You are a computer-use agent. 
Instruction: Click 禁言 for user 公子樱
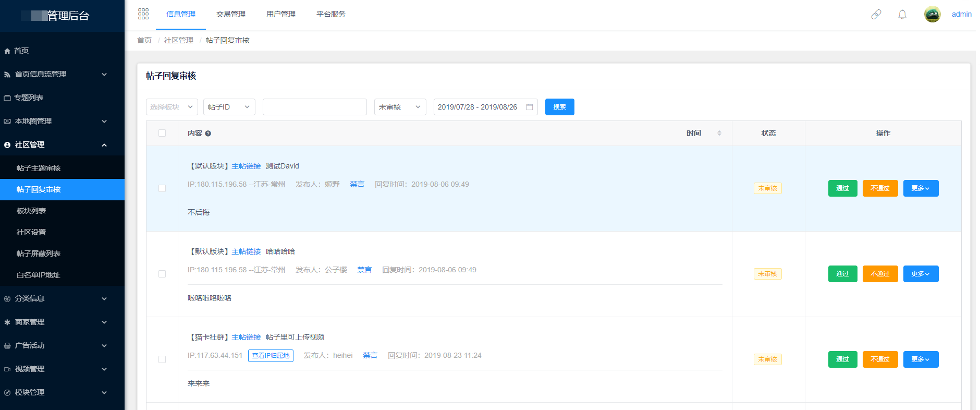coord(364,270)
